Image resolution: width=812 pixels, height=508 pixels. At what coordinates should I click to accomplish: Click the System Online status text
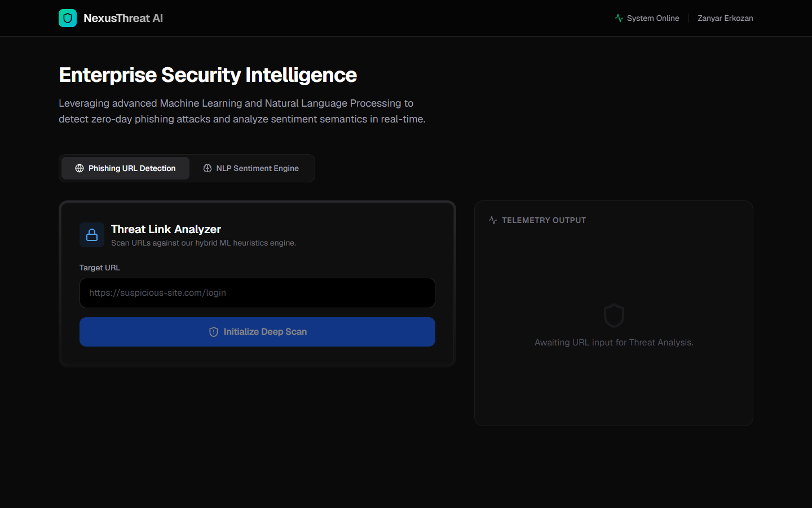pyautogui.click(x=653, y=18)
